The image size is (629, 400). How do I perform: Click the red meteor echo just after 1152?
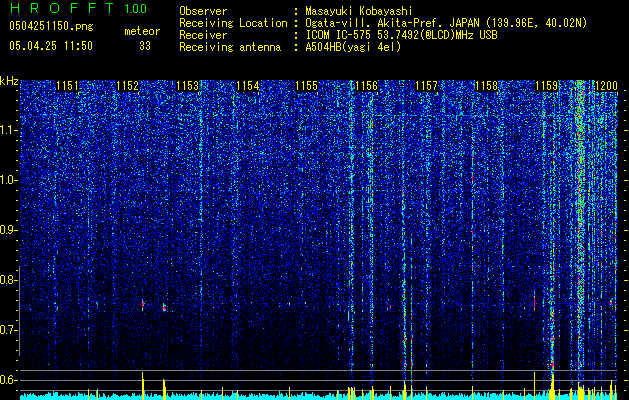143,305
